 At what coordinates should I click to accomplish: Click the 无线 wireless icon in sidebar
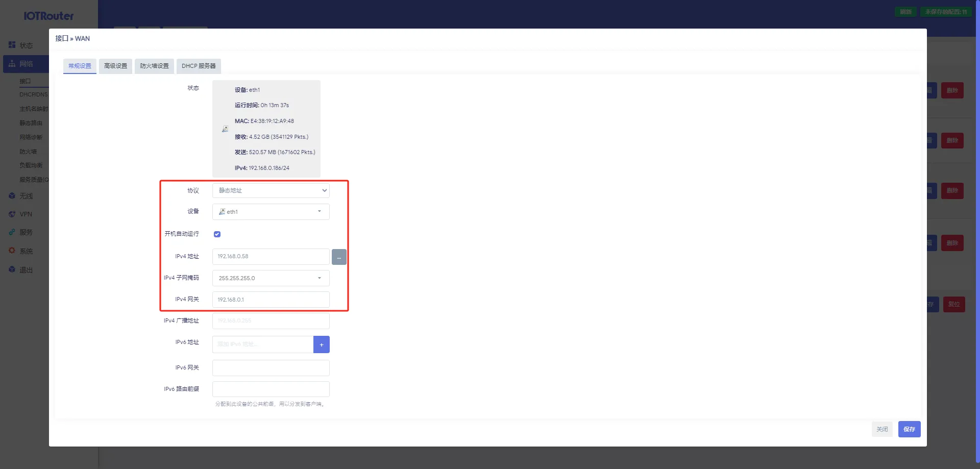pos(12,196)
